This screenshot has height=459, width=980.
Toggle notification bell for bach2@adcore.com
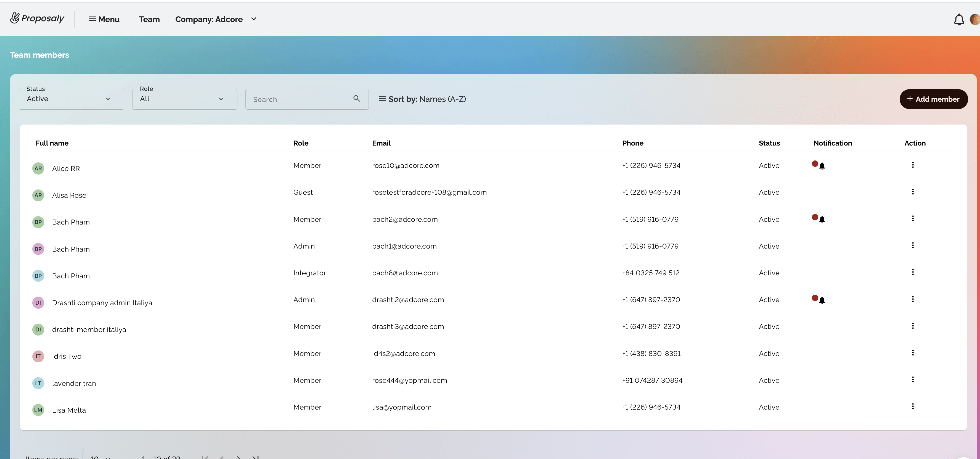point(822,220)
